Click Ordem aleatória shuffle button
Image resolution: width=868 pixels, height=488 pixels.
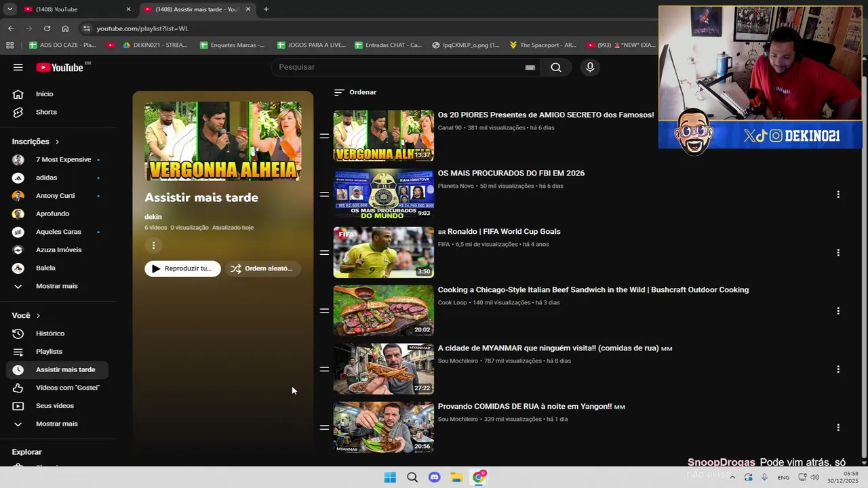point(262,268)
